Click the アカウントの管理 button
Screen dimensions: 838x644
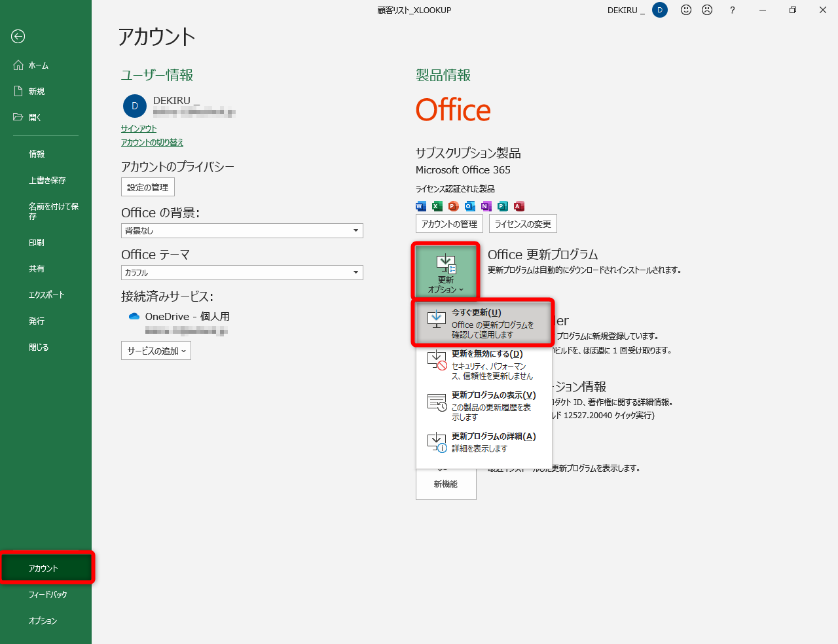point(449,224)
